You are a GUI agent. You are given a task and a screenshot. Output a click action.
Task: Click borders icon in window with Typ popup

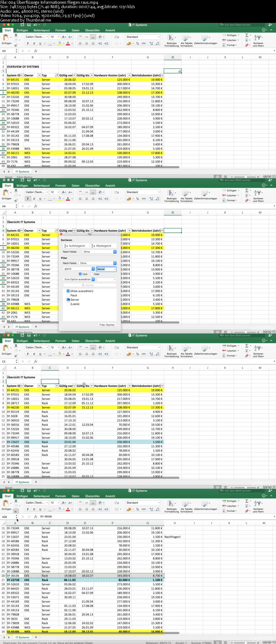pos(50,199)
